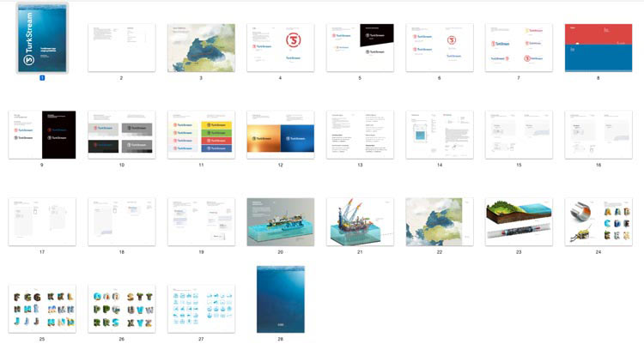644x350 pixels.
Task: Open page 20 pipelaying ship illustration thumbnail
Action: tap(281, 222)
